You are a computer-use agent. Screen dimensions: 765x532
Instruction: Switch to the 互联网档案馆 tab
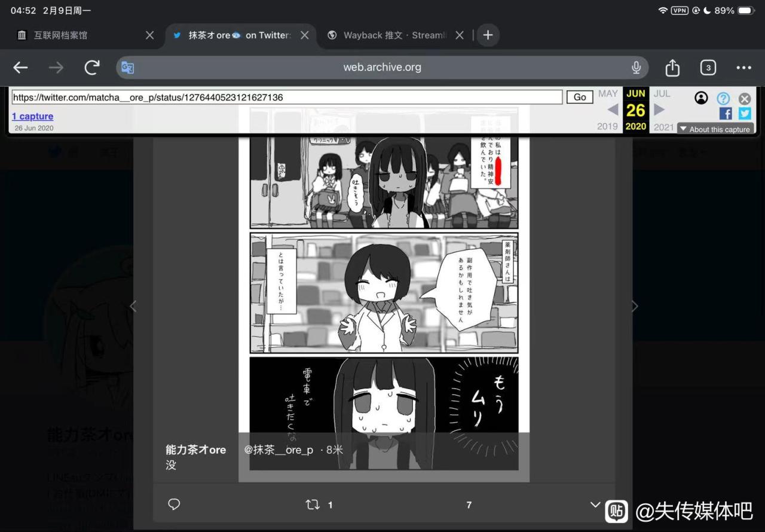click(x=85, y=35)
